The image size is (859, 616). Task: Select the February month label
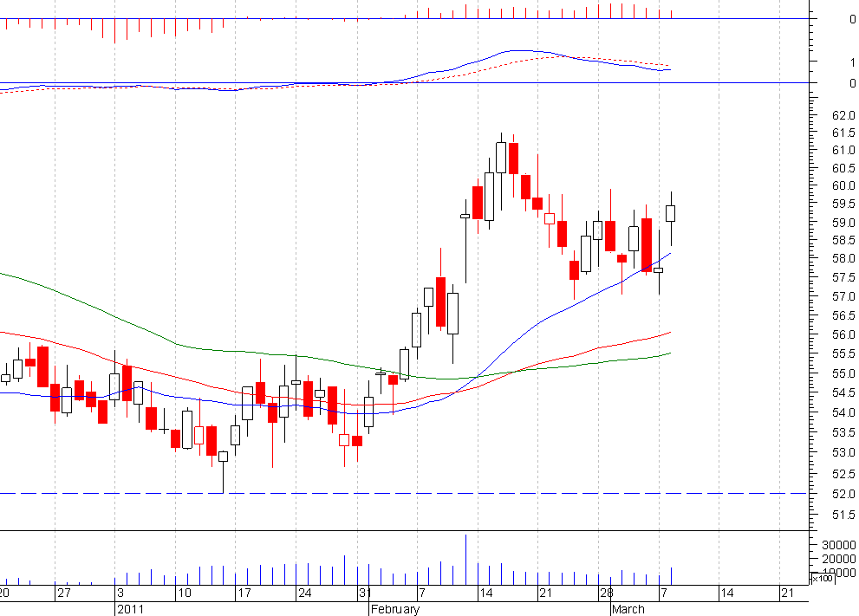(395, 609)
